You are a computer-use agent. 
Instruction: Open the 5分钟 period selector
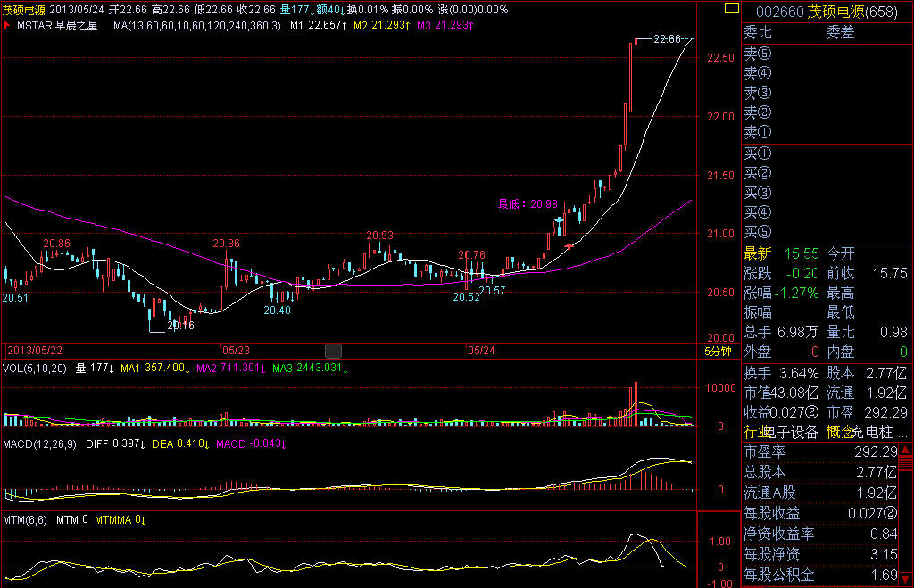719,352
